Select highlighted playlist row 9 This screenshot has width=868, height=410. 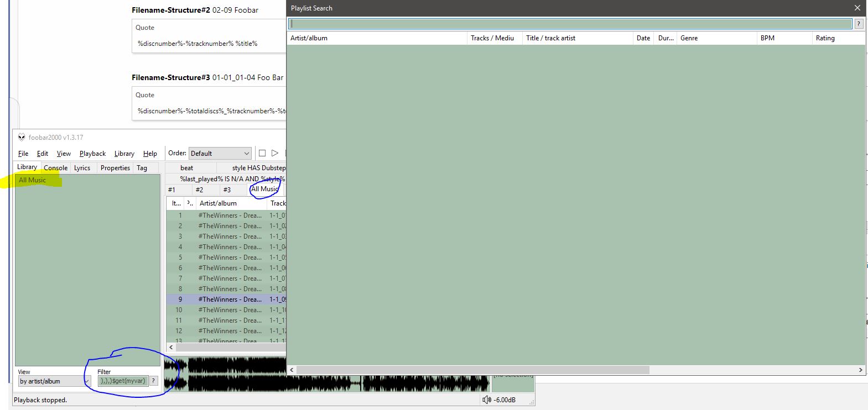[226, 299]
